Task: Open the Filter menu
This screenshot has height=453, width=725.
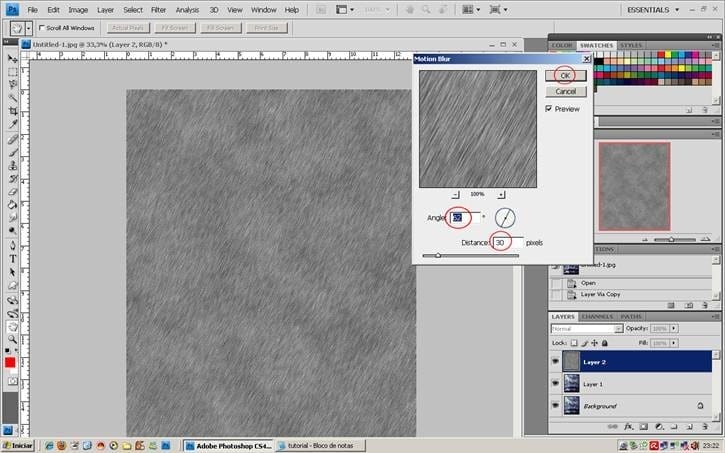Action: tap(159, 10)
